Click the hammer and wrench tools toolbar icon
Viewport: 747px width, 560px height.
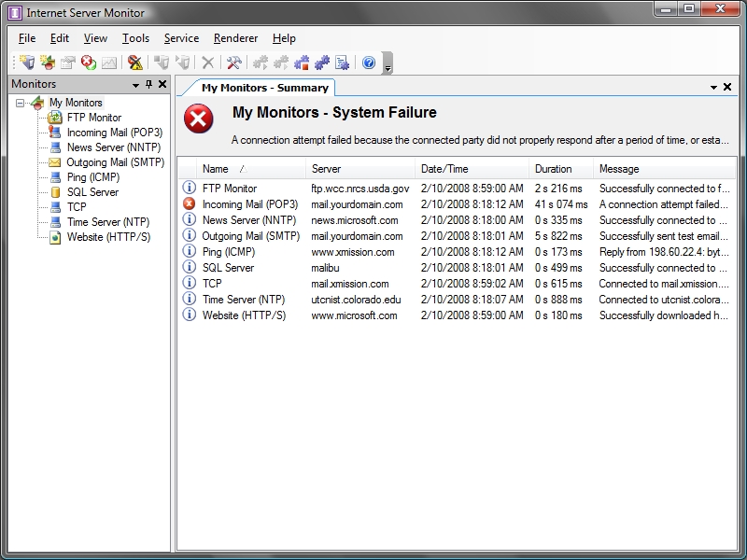coord(233,63)
